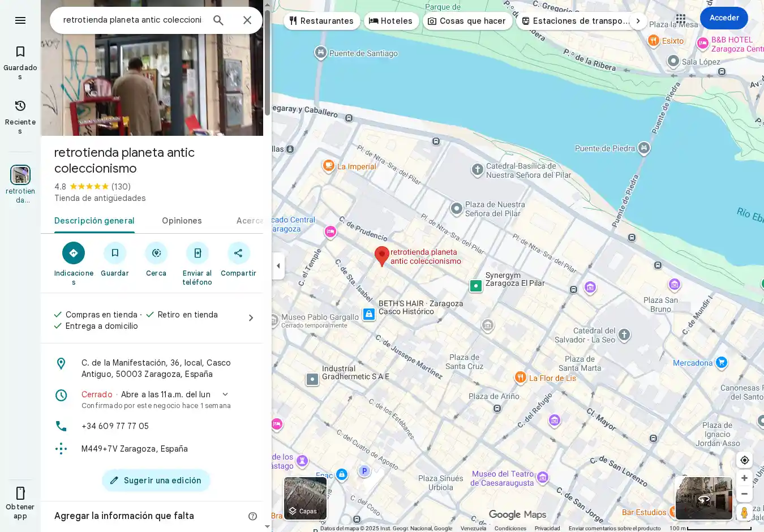The image size is (764, 532).
Task: Expand service options details arrow
Action: 251,318
